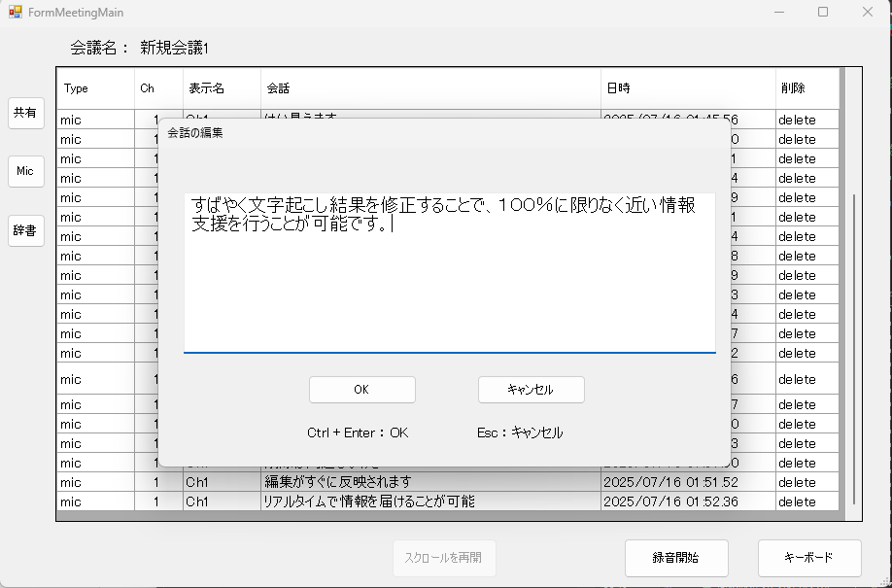
Task: Click the スクロールを再開 button
Action: point(444,558)
